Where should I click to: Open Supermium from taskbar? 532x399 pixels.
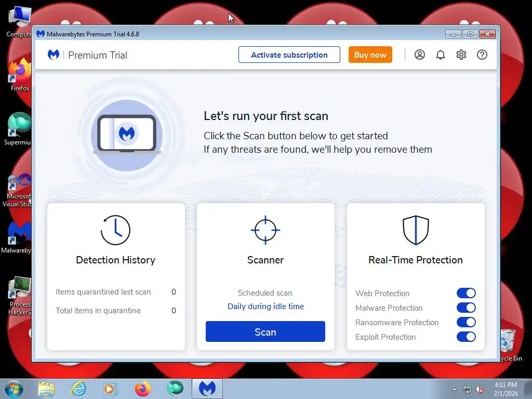coord(175,389)
